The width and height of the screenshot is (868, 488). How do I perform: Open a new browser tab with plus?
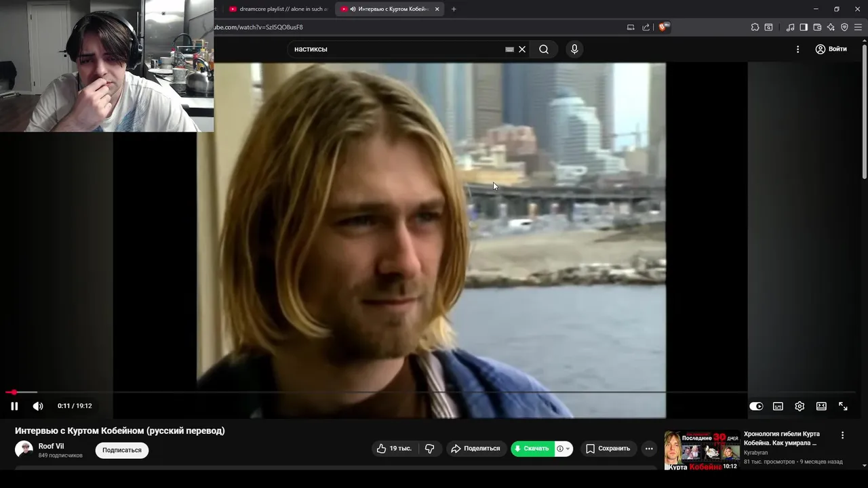tap(454, 9)
